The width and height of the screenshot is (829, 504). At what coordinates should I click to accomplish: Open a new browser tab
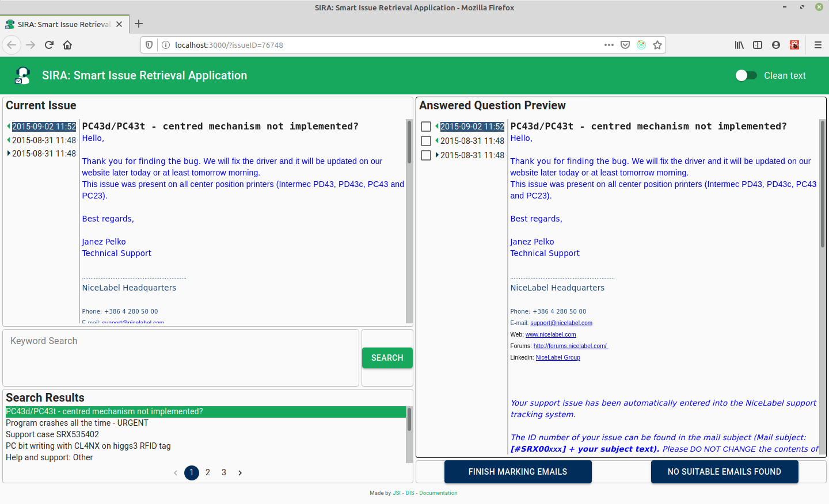coord(139,24)
